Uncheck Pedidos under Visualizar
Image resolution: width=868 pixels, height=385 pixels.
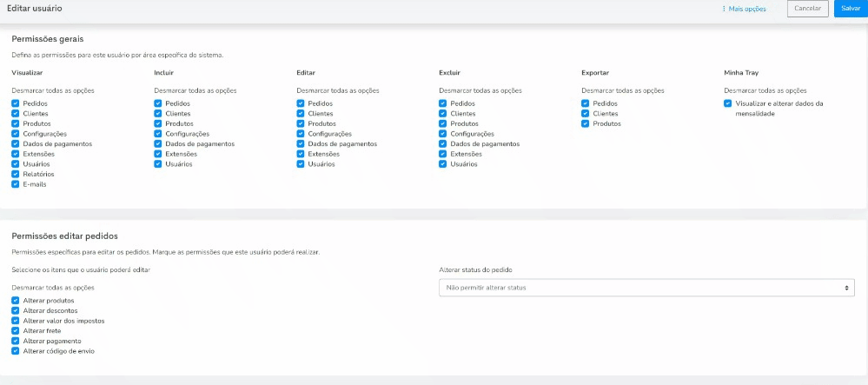16,103
